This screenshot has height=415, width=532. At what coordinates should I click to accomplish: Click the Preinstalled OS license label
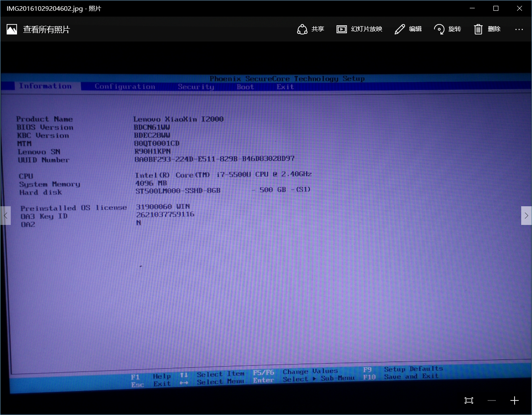[x=73, y=207]
